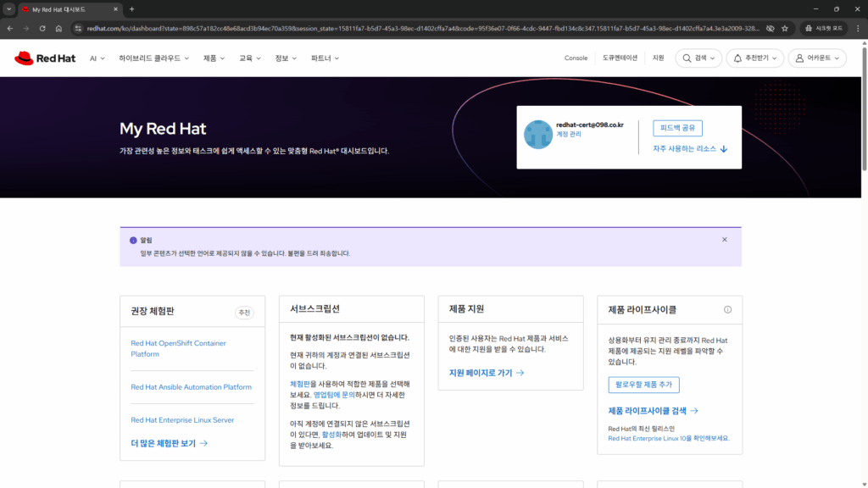Click the user avatar image
The height and width of the screenshot is (488, 868).
point(538,135)
